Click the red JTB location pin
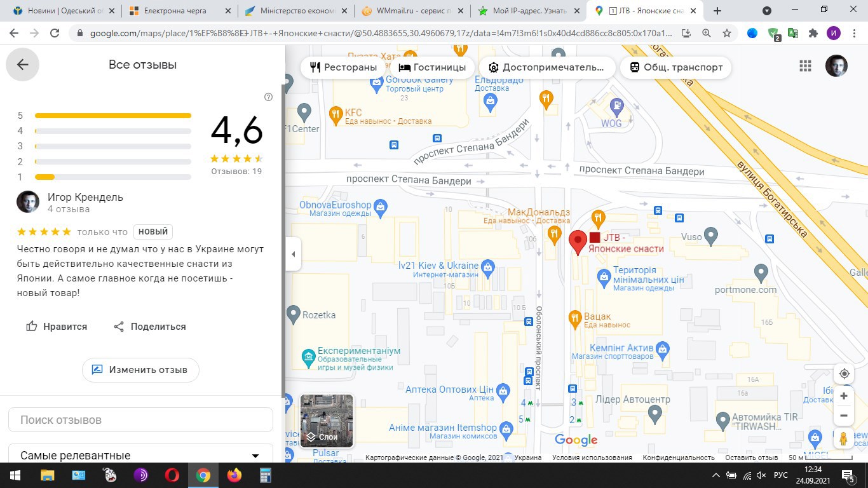Image resolution: width=868 pixels, height=488 pixels. [x=578, y=243]
